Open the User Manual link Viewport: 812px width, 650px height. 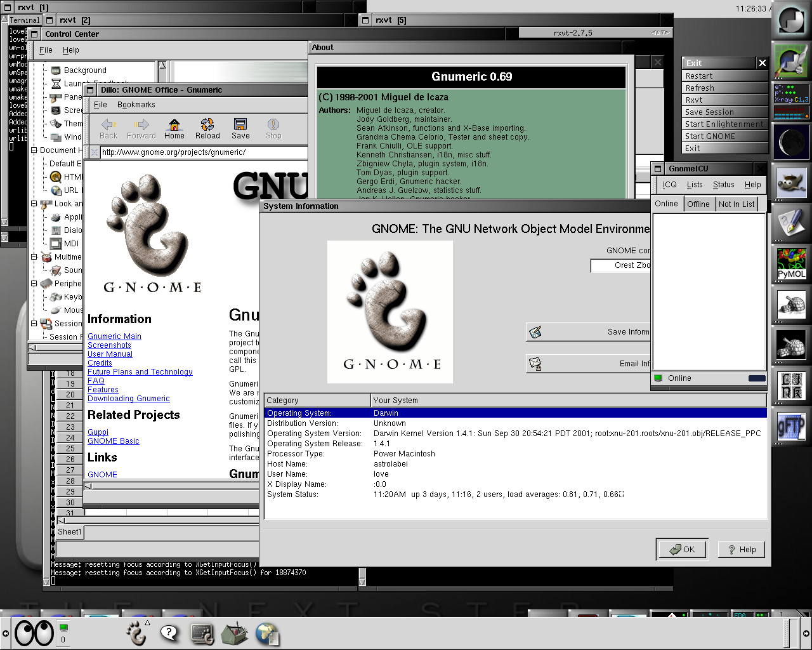[x=110, y=354]
